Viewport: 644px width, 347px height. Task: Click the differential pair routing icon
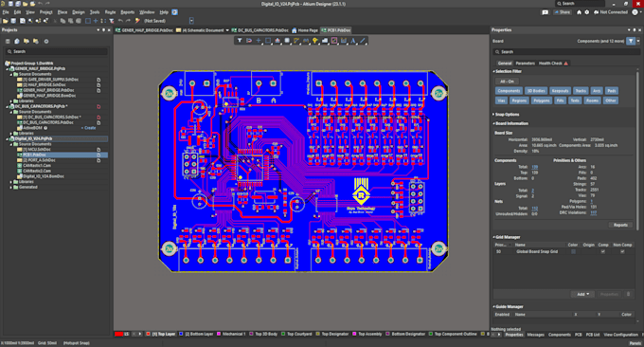pyautogui.click(x=306, y=40)
